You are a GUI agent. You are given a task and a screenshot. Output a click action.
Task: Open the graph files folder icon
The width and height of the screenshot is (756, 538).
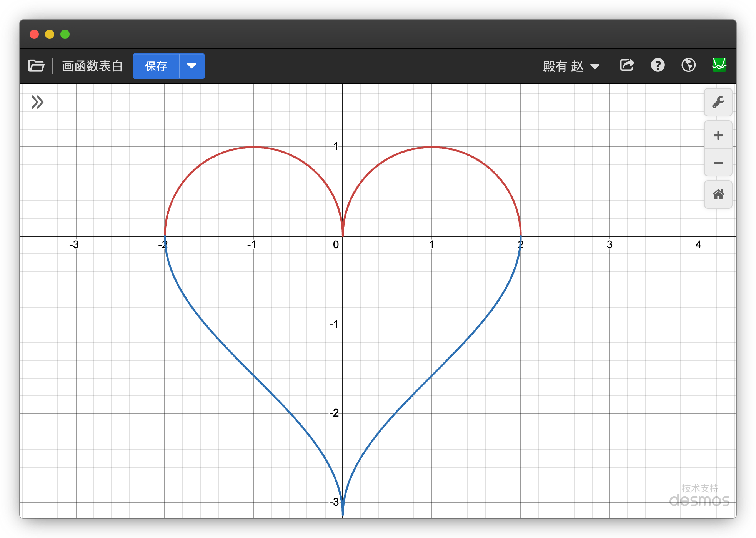tap(37, 66)
